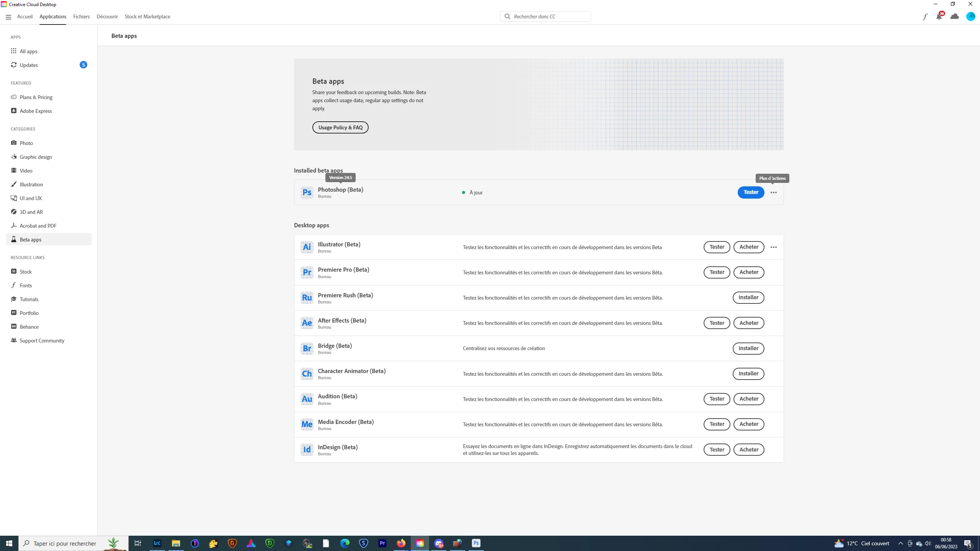Viewport: 980px width, 551px height.
Task: Open Lightroom Classic from the taskbar
Action: coord(157,543)
